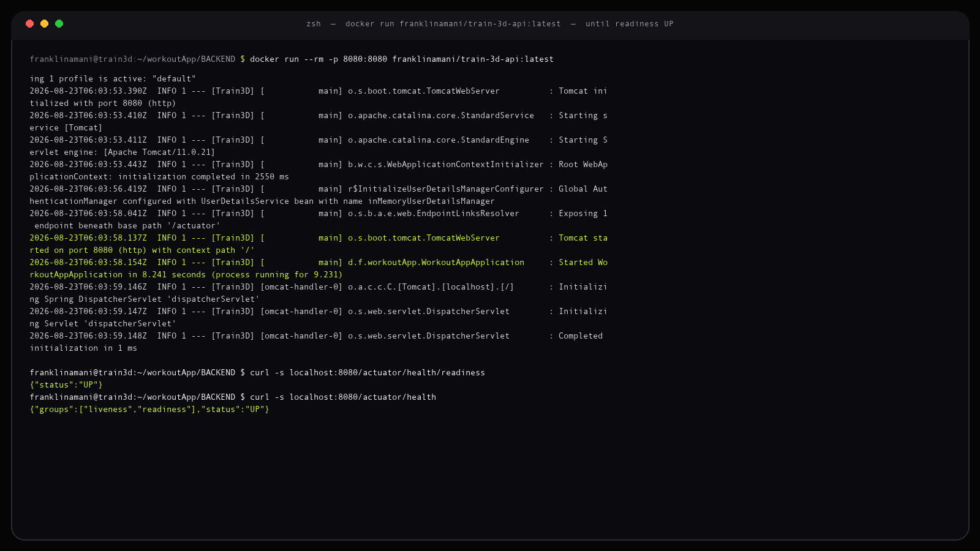Click the timestamp 2026-08-23T06:03:53.390Z

point(88,91)
